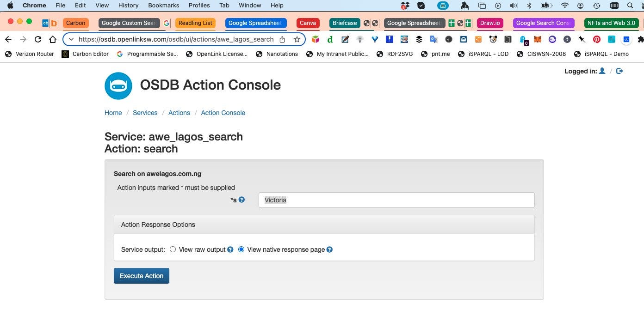
Task: Open the RDF2SVG bookmark
Action: (395, 54)
